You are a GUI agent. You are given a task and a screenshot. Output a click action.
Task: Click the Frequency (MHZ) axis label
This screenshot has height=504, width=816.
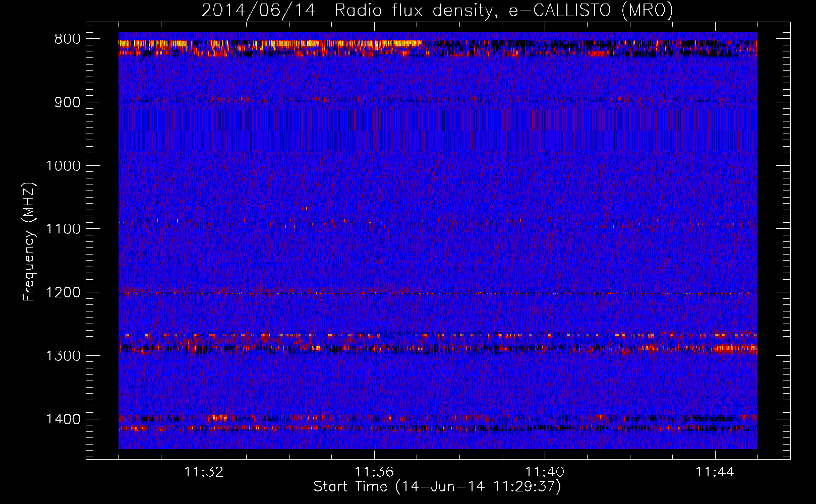point(29,242)
